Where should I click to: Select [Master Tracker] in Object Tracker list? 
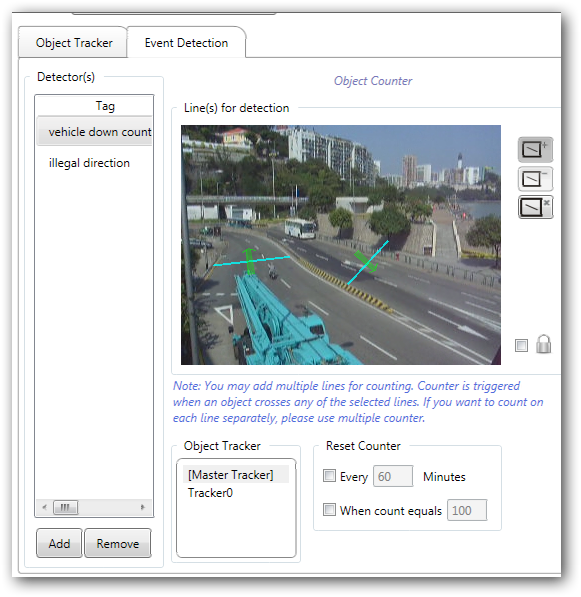(x=235, y=474)
